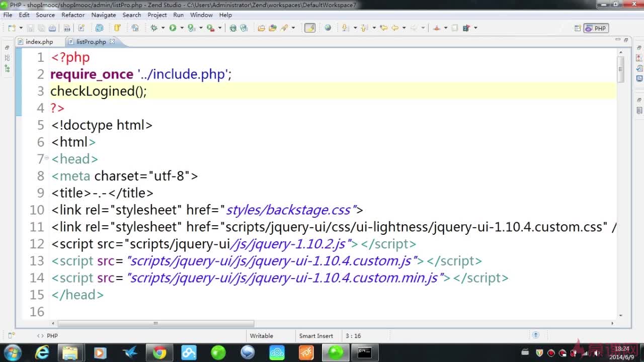Click the Open Perspective icon
The width and height of the screenshot is (644, 362).
pyautogui.click(x=578, y=28)
